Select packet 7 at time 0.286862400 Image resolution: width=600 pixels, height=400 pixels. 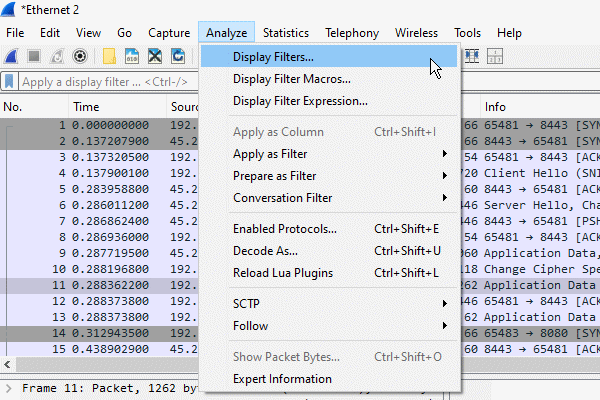[99, 222]
